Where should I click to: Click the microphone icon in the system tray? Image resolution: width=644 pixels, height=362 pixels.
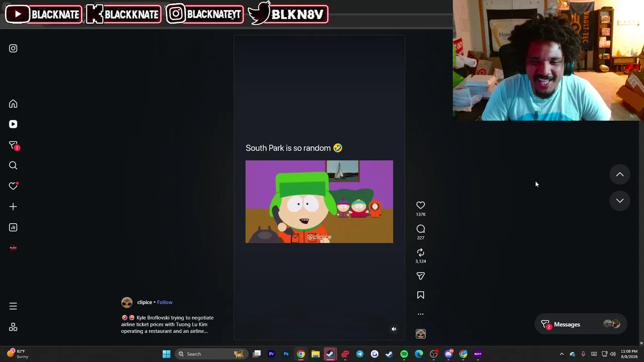583,354
